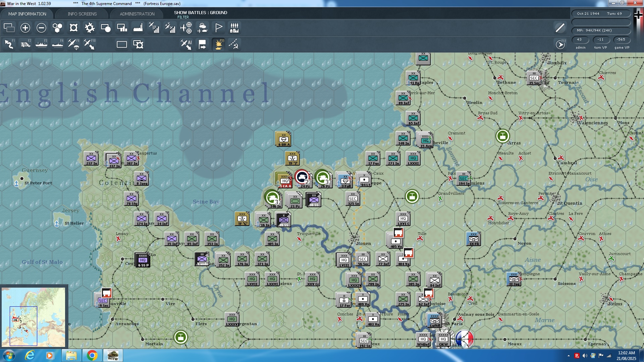Click the battle marker numbered 2 near 24 Pz
This screenshot has height=362, width=644.
(x=302, y=177)
